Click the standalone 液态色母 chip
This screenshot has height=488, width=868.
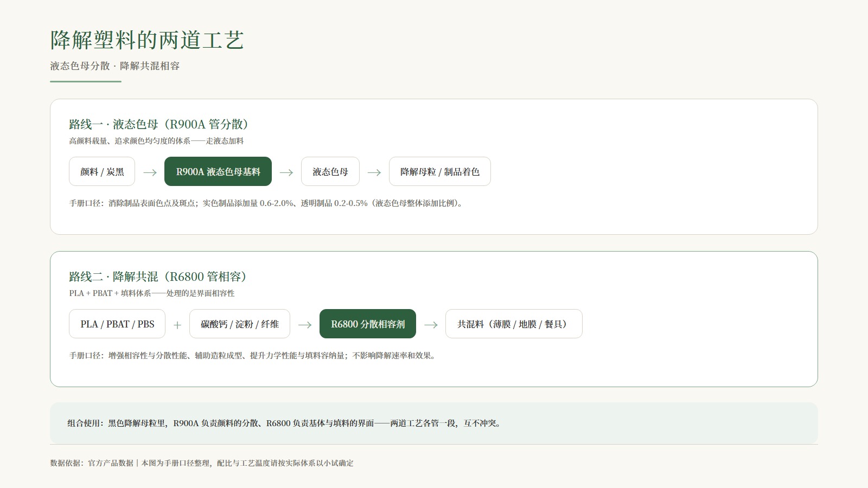coord(330,171)
